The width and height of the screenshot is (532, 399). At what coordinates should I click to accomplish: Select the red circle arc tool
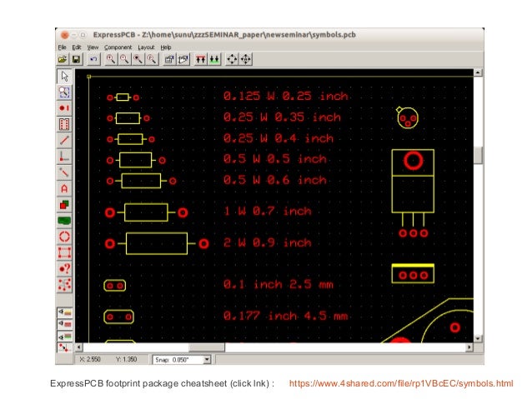tap(64, 237)
